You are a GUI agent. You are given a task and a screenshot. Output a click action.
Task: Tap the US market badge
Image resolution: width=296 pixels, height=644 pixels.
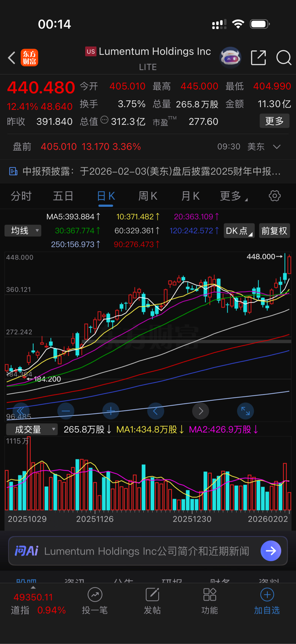pyautogui.click(x=91, y=52)
